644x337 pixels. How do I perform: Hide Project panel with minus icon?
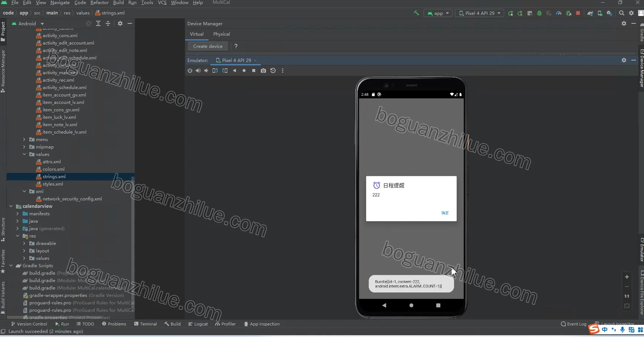point(130,23)
